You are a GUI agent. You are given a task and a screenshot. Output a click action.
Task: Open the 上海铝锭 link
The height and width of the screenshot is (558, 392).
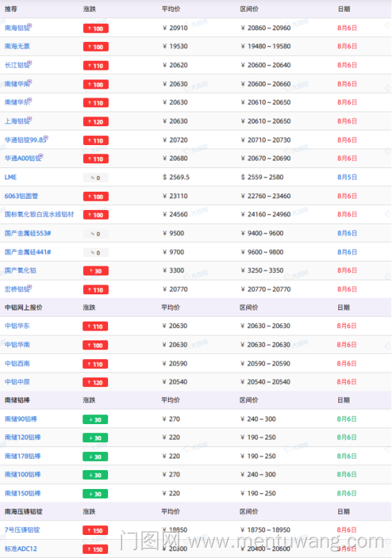click(17, 121)
